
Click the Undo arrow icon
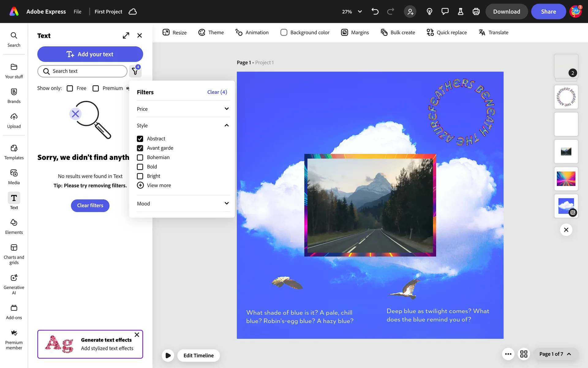pyautogui.click(x=375, y=12)
